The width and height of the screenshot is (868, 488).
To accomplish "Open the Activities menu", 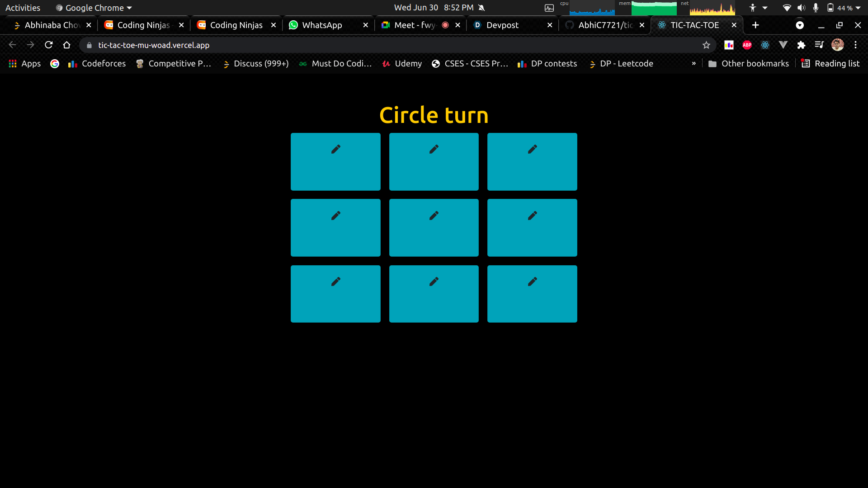I will [22, 7].
